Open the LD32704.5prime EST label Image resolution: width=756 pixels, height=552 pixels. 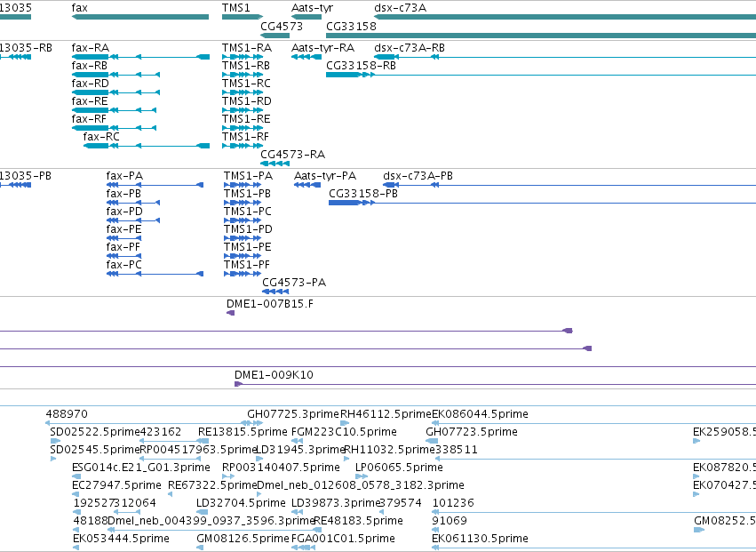tap(241, 503)
